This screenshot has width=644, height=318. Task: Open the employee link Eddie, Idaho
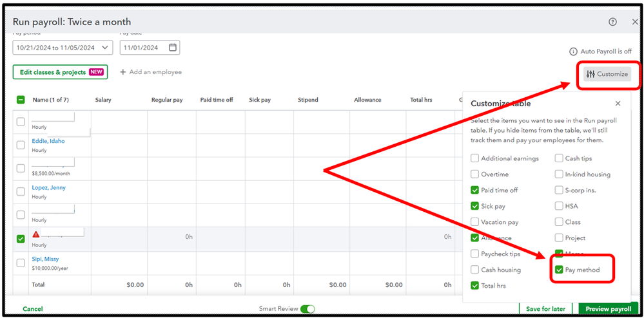coord(48,141)
